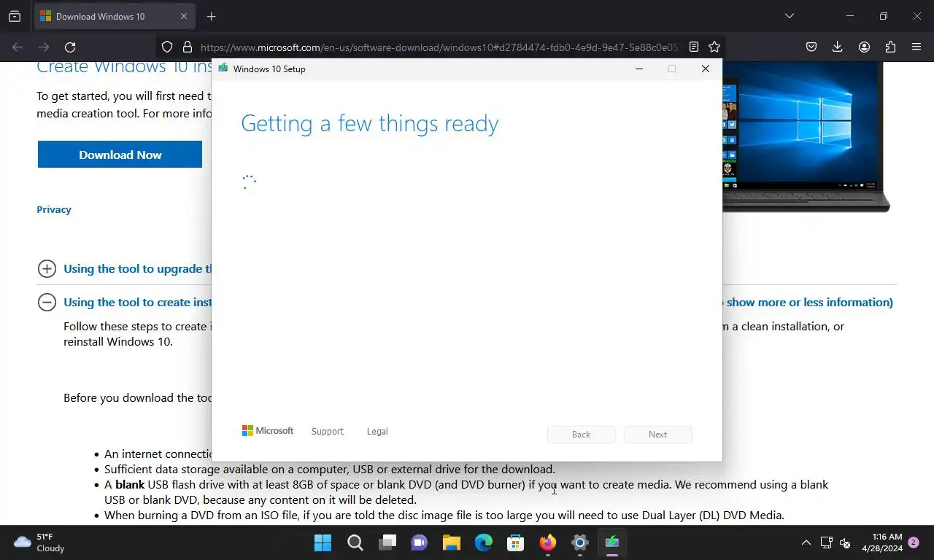Click the Download Now button
This screenshot has height=560, width=934.
120,155
